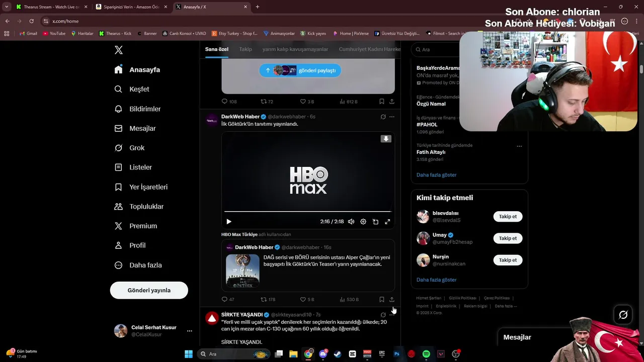The image size is (644, 362).
Task: Bookmark the post with 612 B views
Action: 381,101
